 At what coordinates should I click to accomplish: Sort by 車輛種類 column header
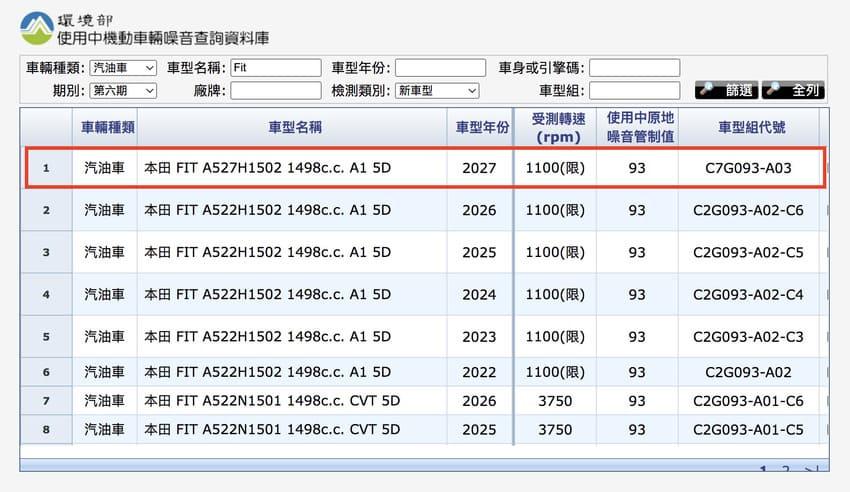pyautogui.click(x=107, y=127)
